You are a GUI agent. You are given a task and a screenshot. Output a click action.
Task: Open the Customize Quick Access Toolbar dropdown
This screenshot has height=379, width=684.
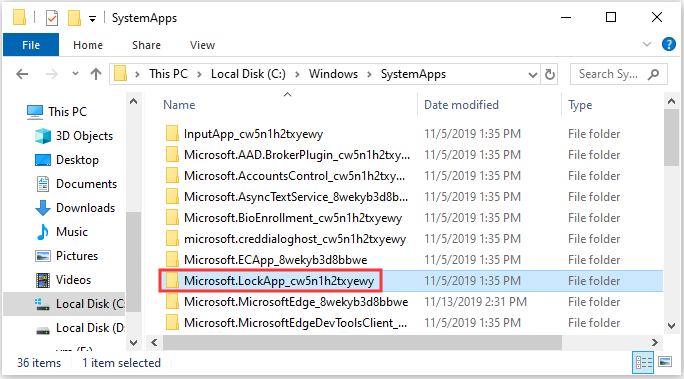pyautogui.click(x=92, y=19)
